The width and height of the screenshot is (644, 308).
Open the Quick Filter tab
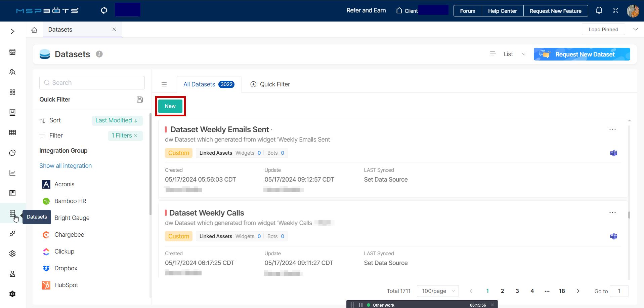[270, 84]
